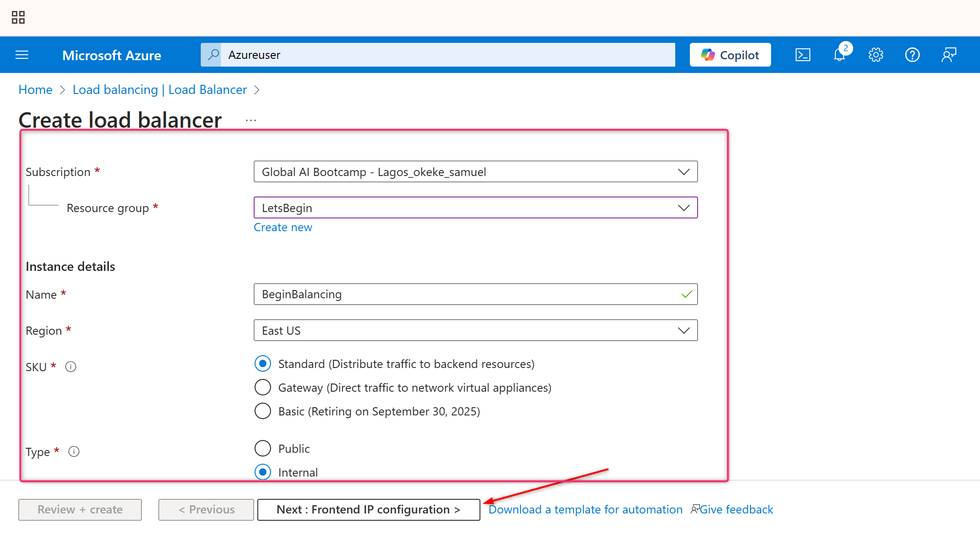This screenshot has height=539, width=980.
Task: Click the Previous button
Action: point(206,510)
